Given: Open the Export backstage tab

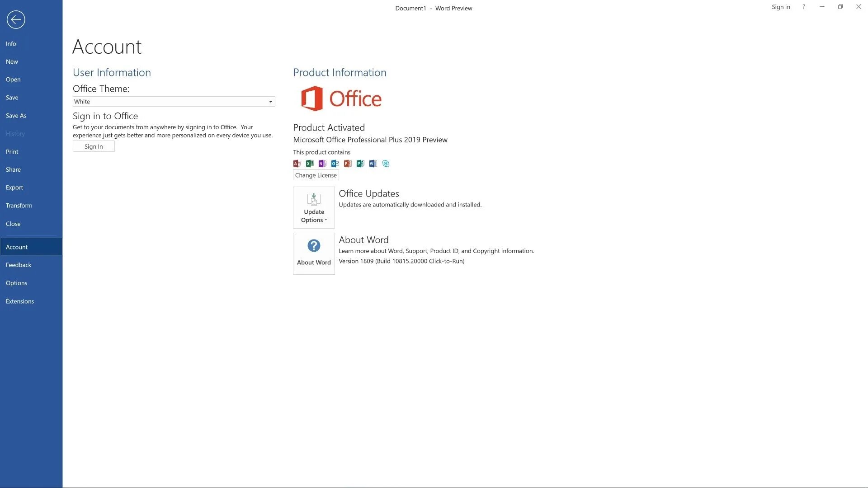Looking at the screenshot, I should click(14, 188).
